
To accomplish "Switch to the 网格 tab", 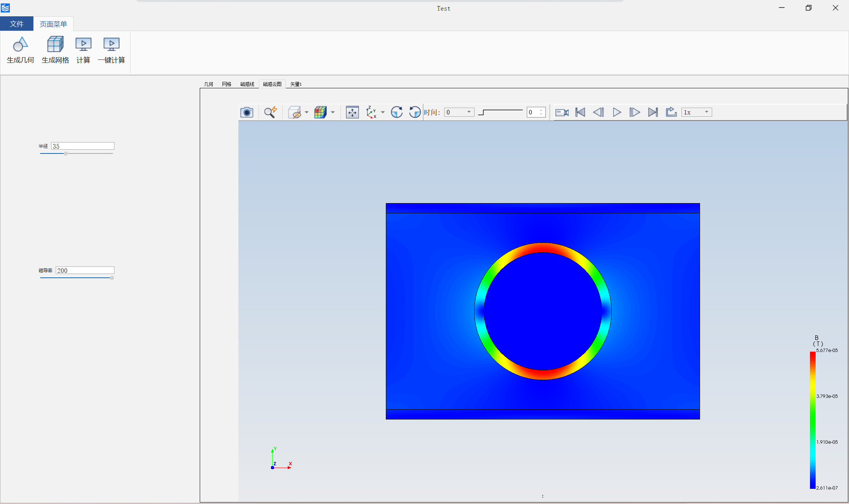I will (227, 84).
